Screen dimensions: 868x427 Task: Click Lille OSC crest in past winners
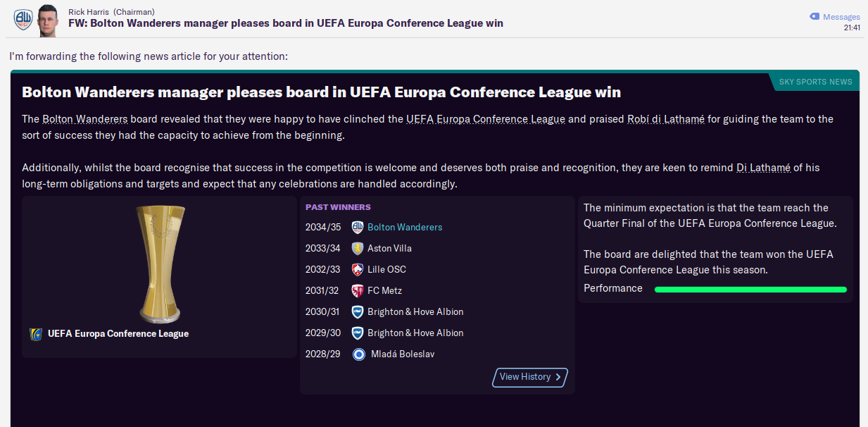358,269
